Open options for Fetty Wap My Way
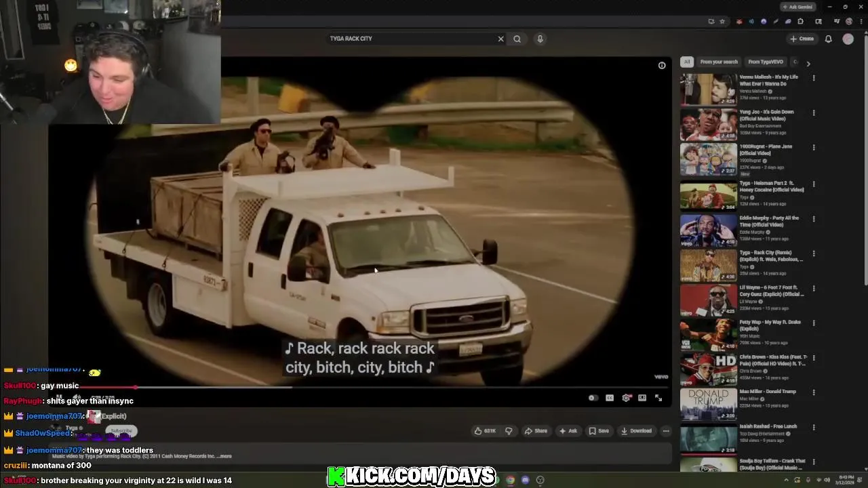Image resolution: width=868 pixels, height=488 pixels. [814, 323]
